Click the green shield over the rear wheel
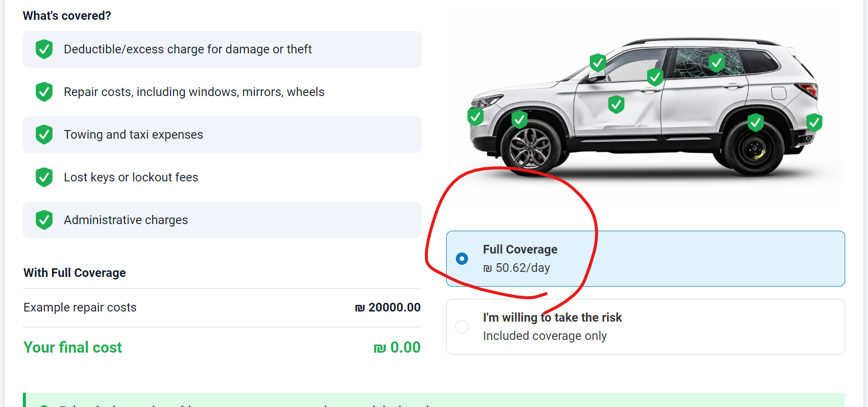 [x=756, y=122]
